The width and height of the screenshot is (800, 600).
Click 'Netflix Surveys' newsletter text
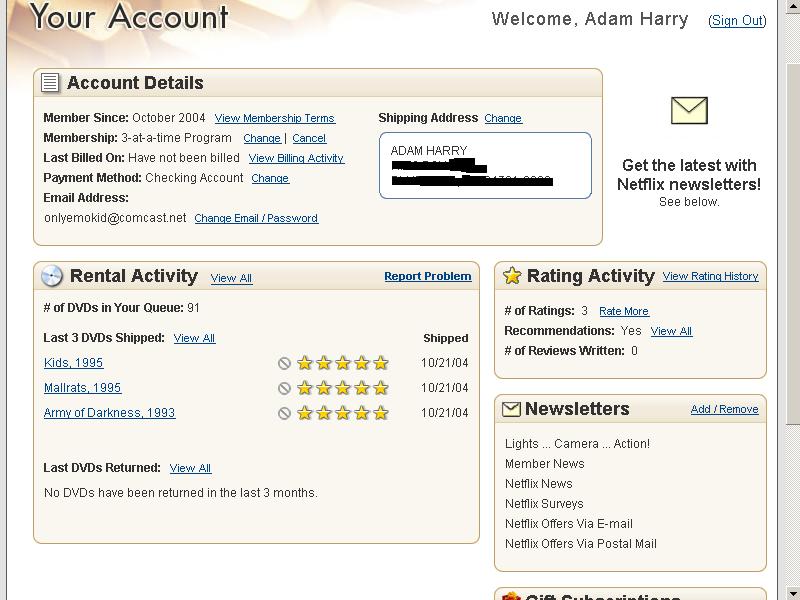(x=544, y=504)
